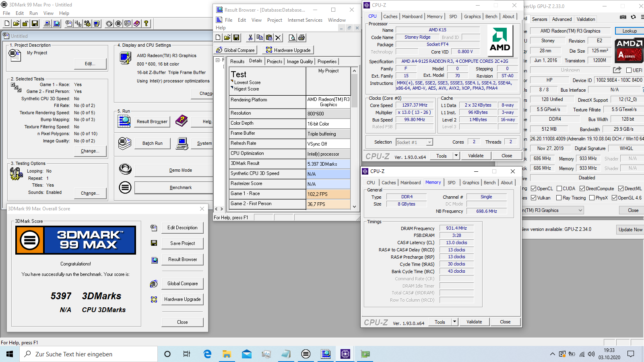
Task: Click the Delete X icon in Result Browser
Action: pos(278,38)
